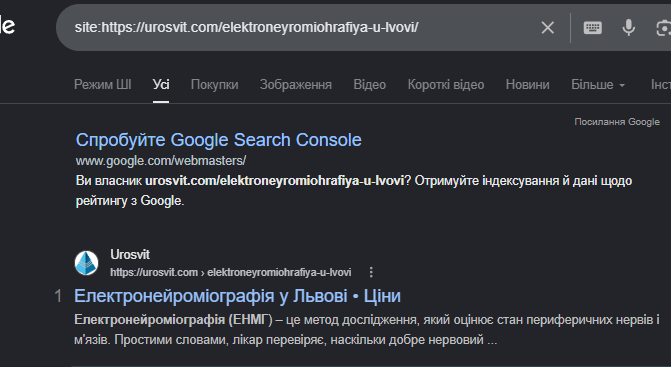Click the Urosvit site name above result
Image resolution: width=671 pixels, height=367 pixels.
[x=130, y=255]
